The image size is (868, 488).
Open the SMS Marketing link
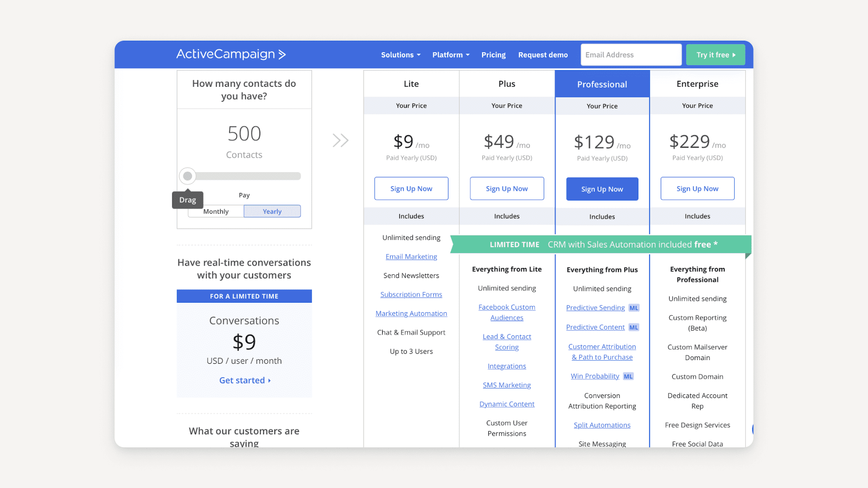tap(507, 385)
